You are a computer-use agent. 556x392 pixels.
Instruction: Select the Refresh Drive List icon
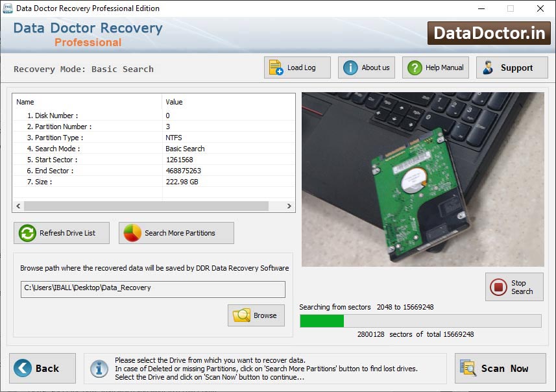27,232
